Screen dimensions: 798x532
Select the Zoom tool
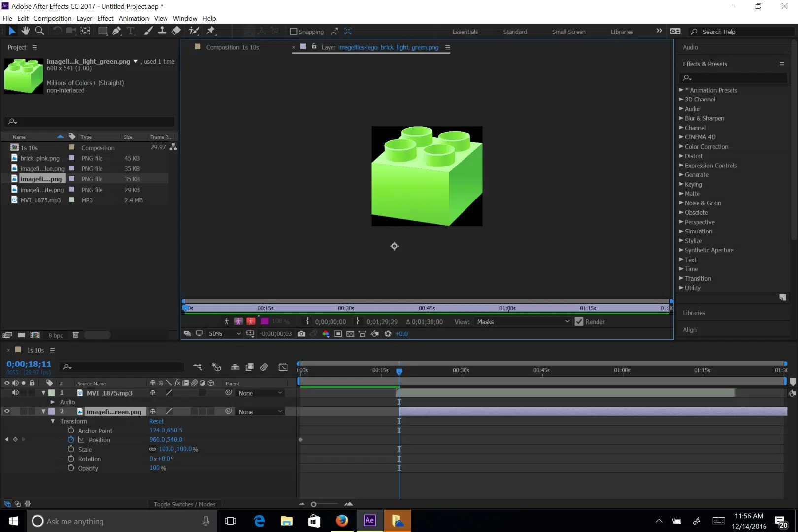[40, 31]
